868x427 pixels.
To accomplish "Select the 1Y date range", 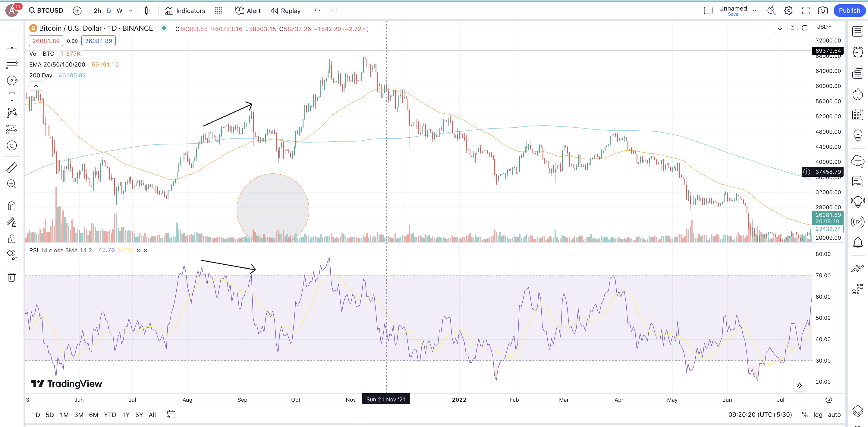I will click(126, 415).
